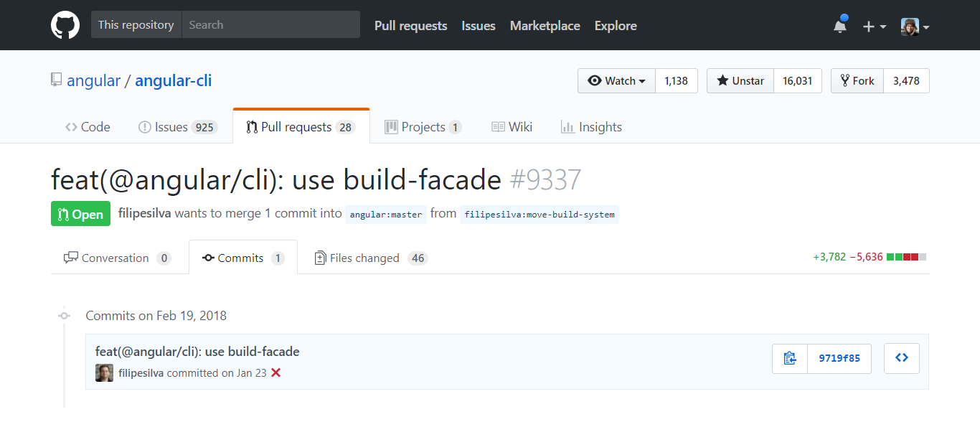This screenshot has width=980, height=422.
Task: Click the filipesilva author link in header
Action: pyautogui.click(x=144, y=213)
